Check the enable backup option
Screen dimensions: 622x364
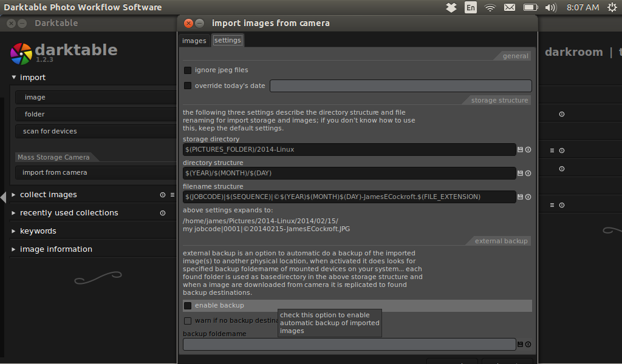click(x=188, y=306)
